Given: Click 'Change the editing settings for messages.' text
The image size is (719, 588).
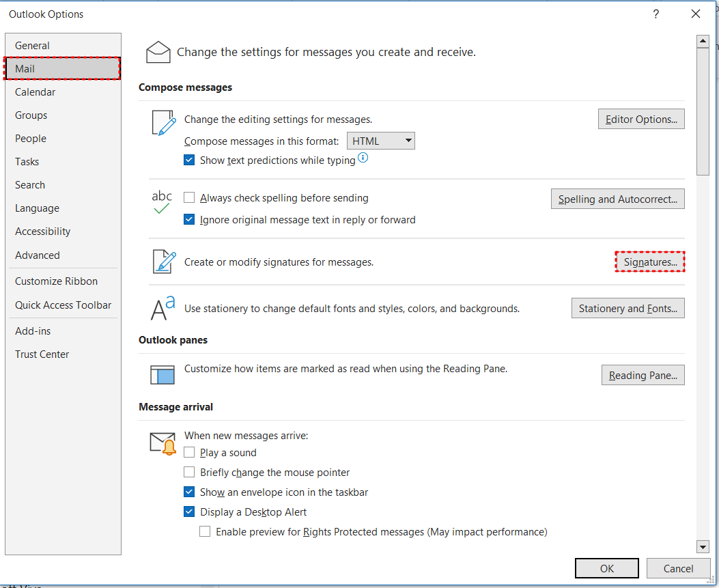Looking at the screenshot, I should point(279,120).
